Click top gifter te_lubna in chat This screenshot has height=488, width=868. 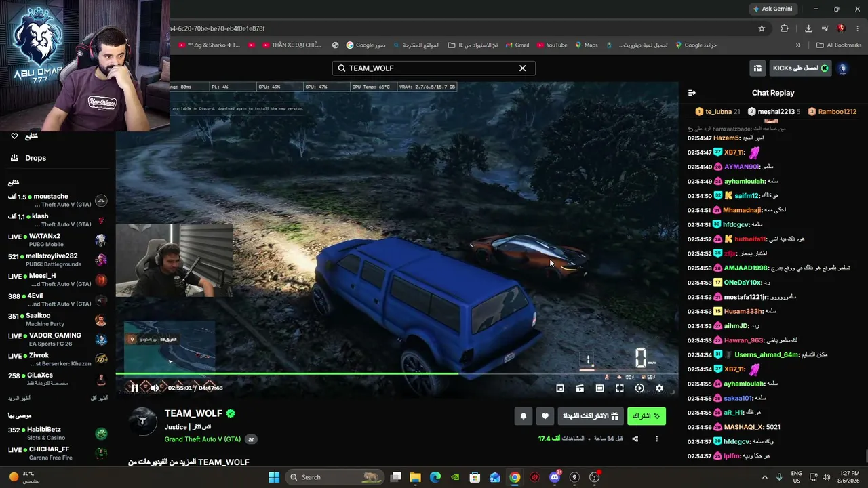click(x=717, y=112)
